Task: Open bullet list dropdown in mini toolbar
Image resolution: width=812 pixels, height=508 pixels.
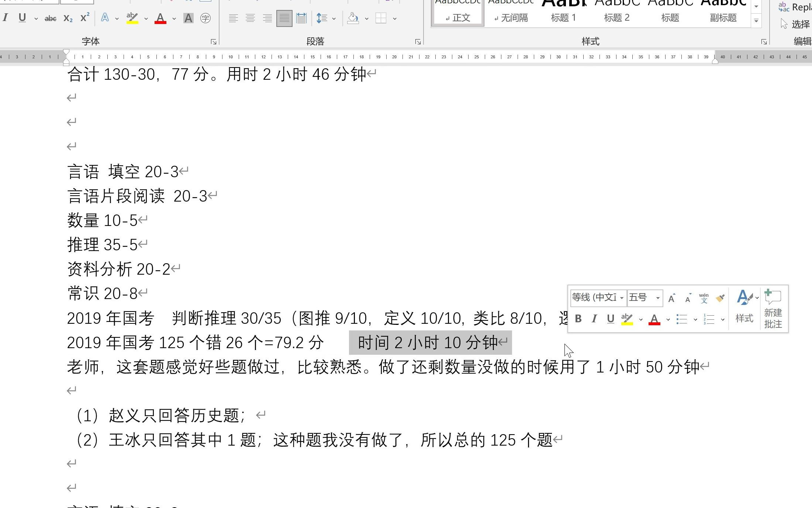Action: [695, 320]
